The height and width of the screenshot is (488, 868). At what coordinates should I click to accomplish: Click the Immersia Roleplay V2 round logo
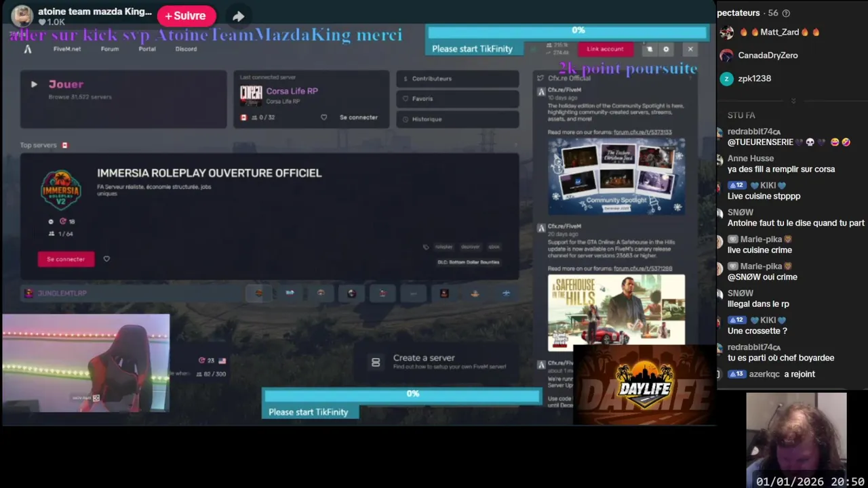pyautogui.click(x=61, y=190)
